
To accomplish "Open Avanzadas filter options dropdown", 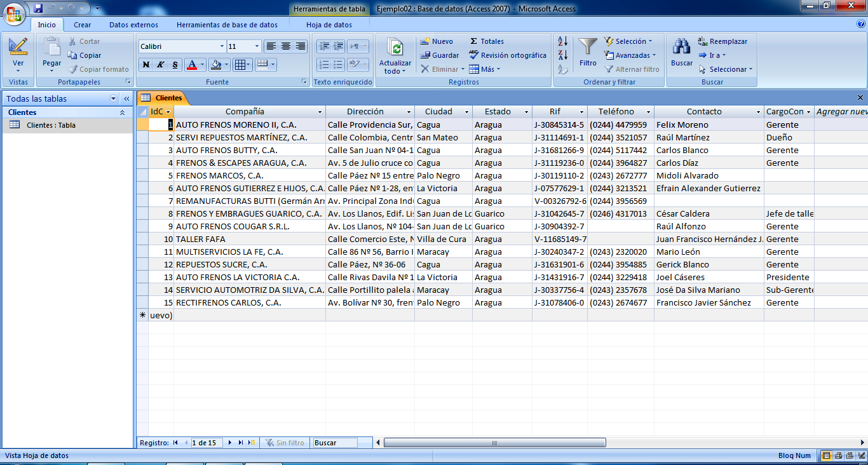I will pyautogui.click(x=630, y=55).
